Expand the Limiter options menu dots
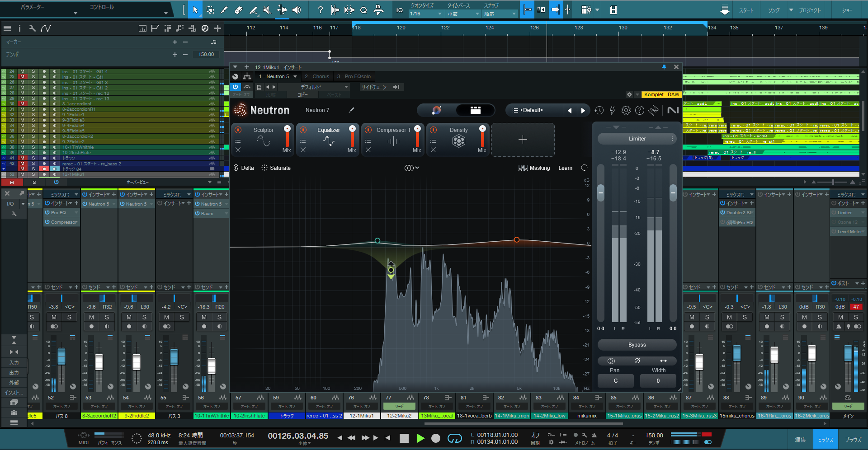Image resolution: width=868 pixels, height=450 pixels. 672,139
